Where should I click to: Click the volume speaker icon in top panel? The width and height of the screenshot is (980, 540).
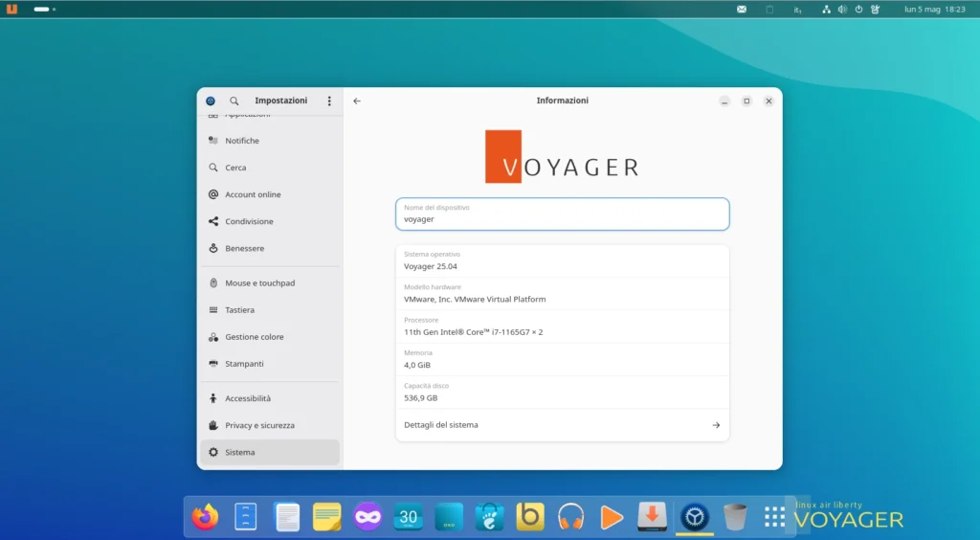point(842,10)
